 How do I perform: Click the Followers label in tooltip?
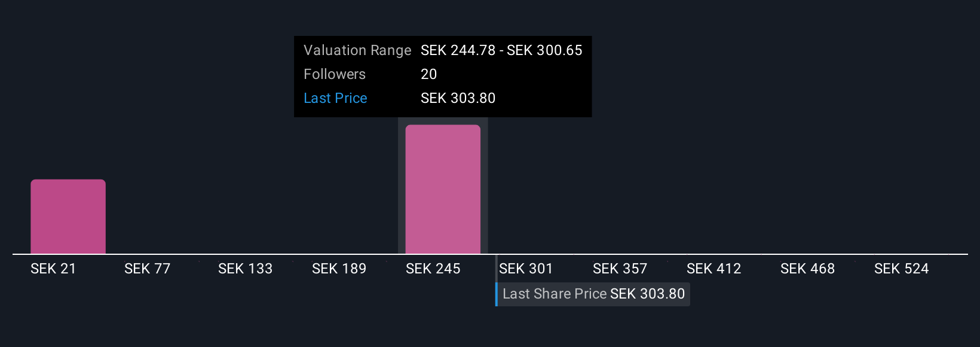point(335,74)
